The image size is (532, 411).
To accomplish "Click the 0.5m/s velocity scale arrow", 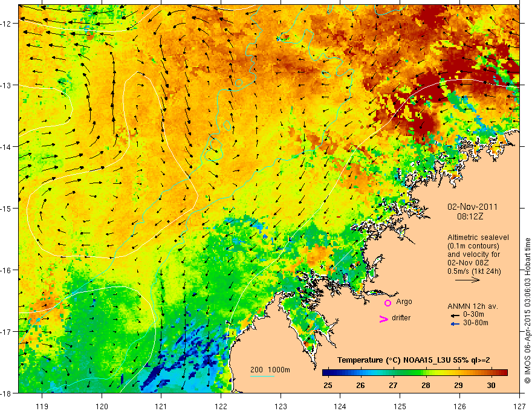I will [x=467, y=280].
